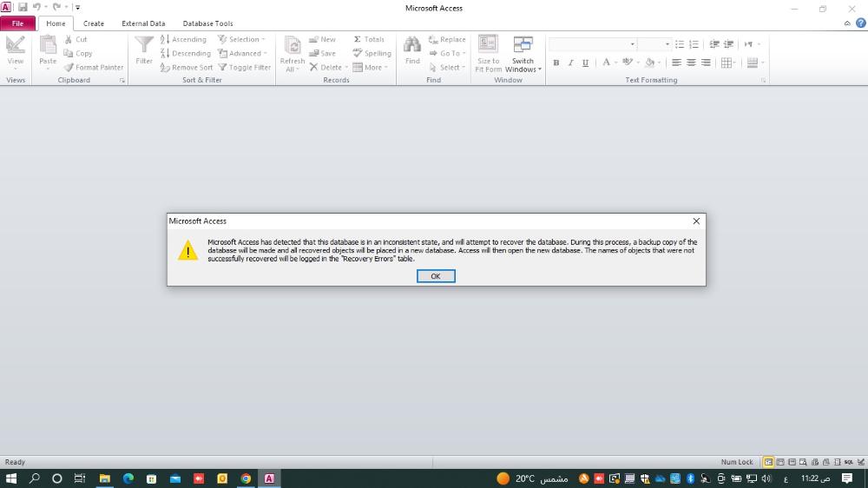The image size is (868, 488).
Task: Click Remove Sort
Action: pyautogui.click(x=187, y=67)
